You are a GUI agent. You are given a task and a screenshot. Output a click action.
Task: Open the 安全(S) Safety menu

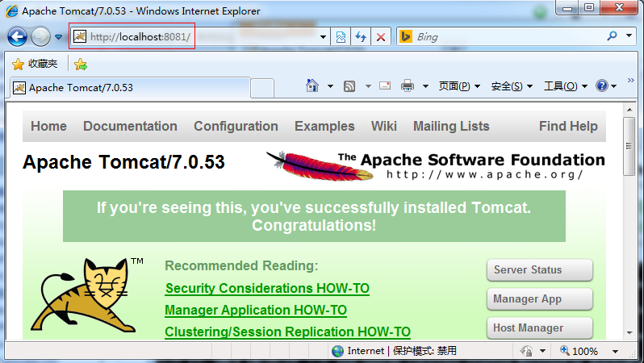point(512,86)
